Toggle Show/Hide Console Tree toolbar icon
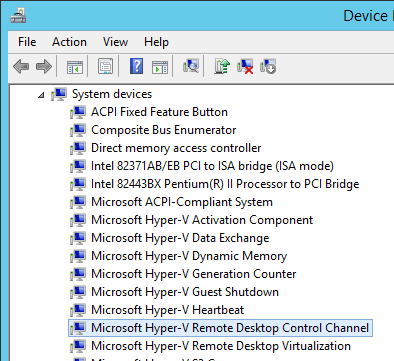This screenshot has width=394, height=361. [x=75, y=67]
